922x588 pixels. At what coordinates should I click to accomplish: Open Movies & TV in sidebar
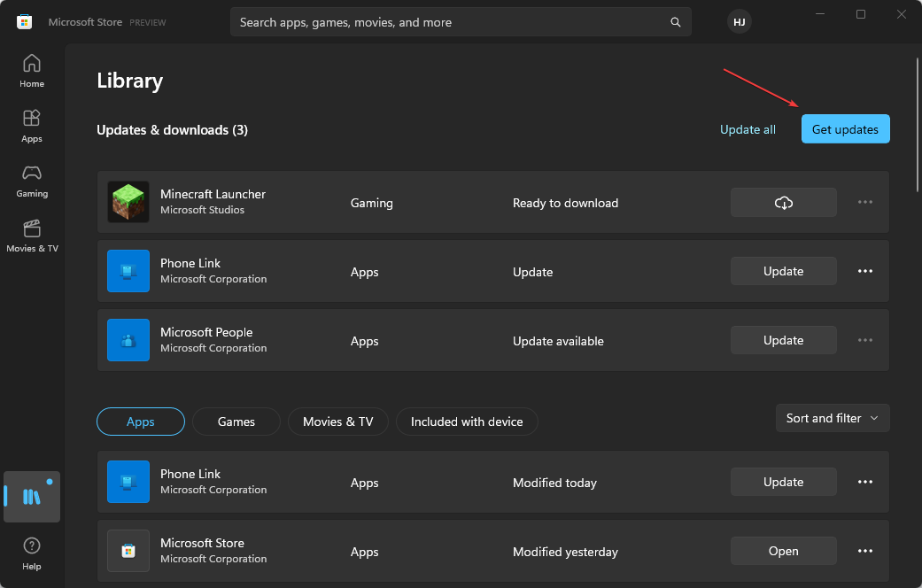click(32, 236)
